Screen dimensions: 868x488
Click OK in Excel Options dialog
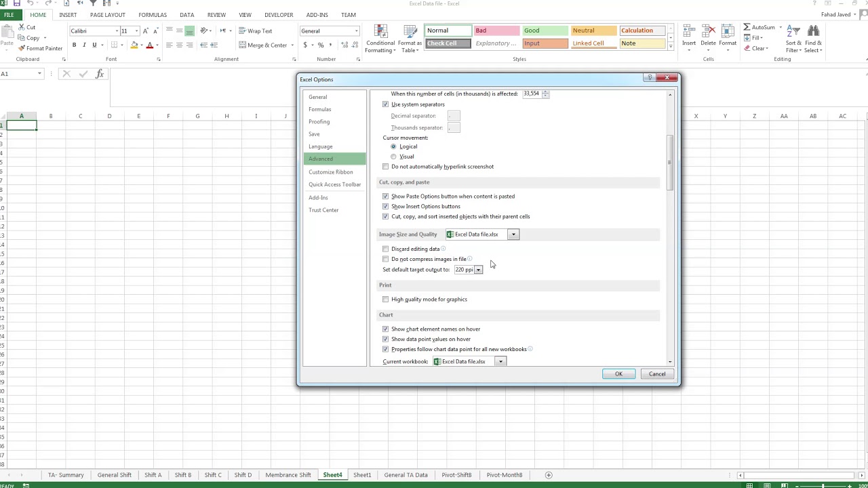click(x=618, y=374)
